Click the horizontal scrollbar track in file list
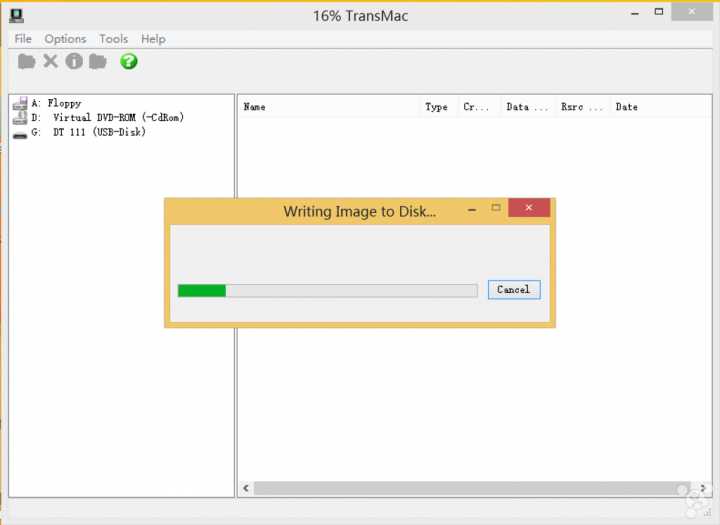720x525 pixels. [x=472, y=488]
